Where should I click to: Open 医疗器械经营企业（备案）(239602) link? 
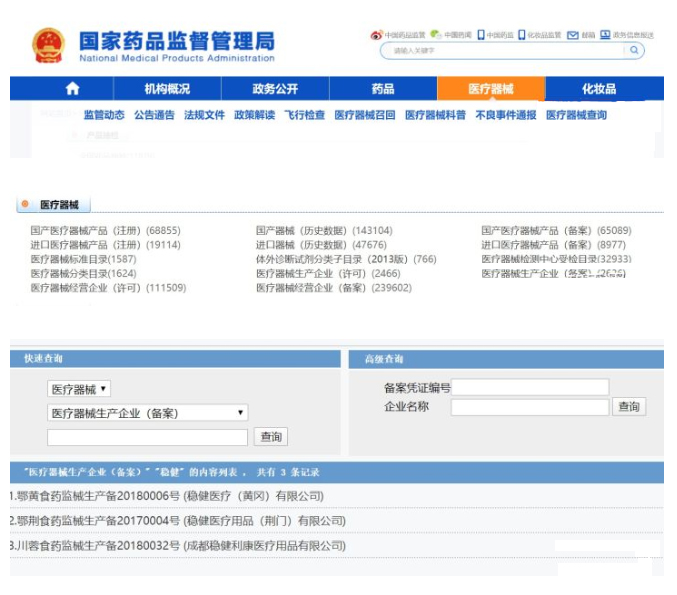(x=334, y=288)
